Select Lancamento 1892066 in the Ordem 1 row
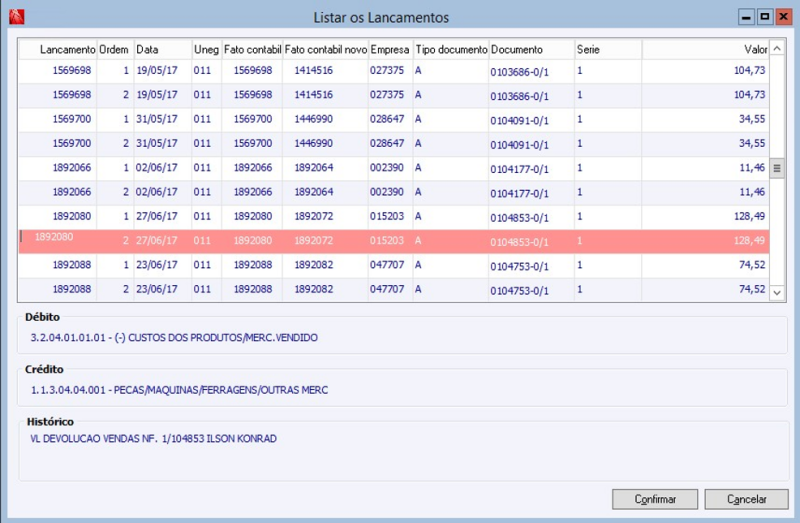800x523 pixels. pos(72,168)
